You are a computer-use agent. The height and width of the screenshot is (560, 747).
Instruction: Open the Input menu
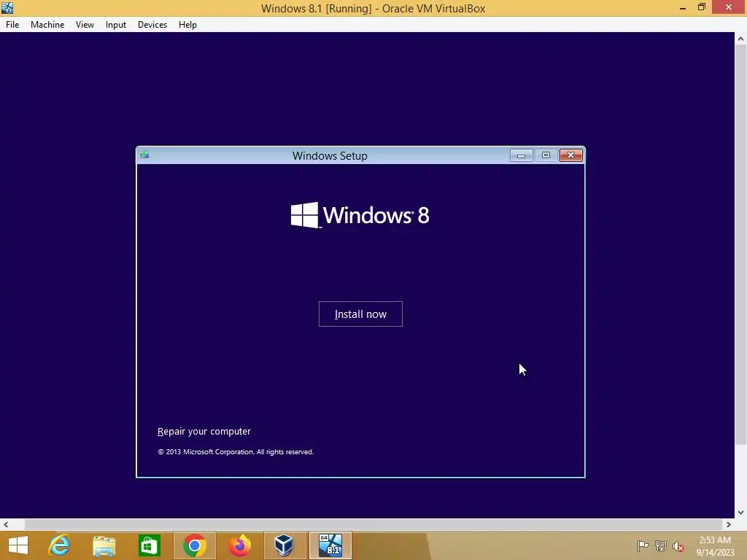coord(116,25)
